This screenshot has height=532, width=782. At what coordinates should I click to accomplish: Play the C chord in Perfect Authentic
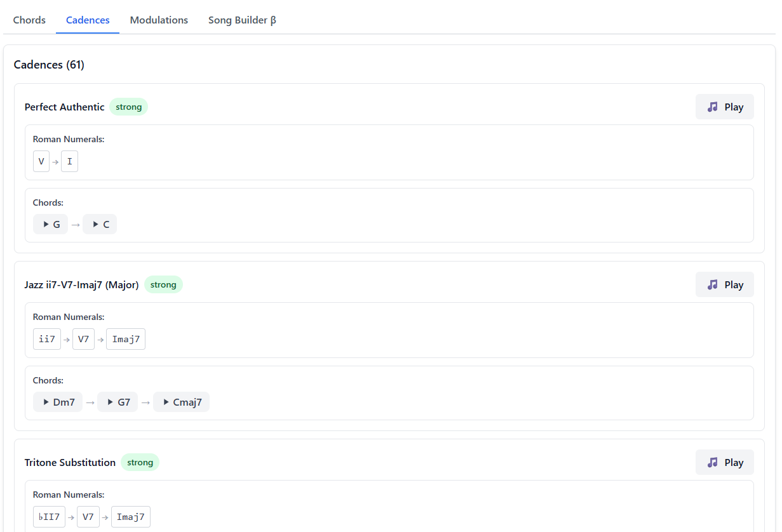click(100, 224)
